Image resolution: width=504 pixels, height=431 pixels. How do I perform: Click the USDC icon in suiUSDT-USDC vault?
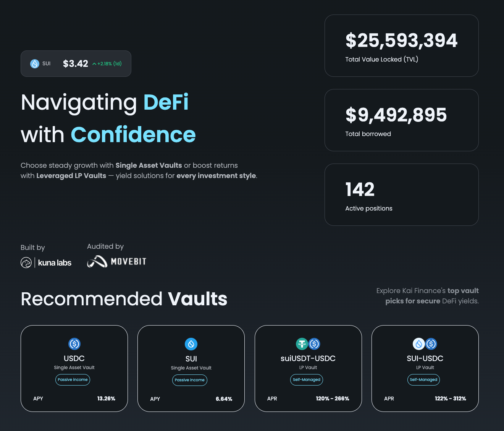314,344
